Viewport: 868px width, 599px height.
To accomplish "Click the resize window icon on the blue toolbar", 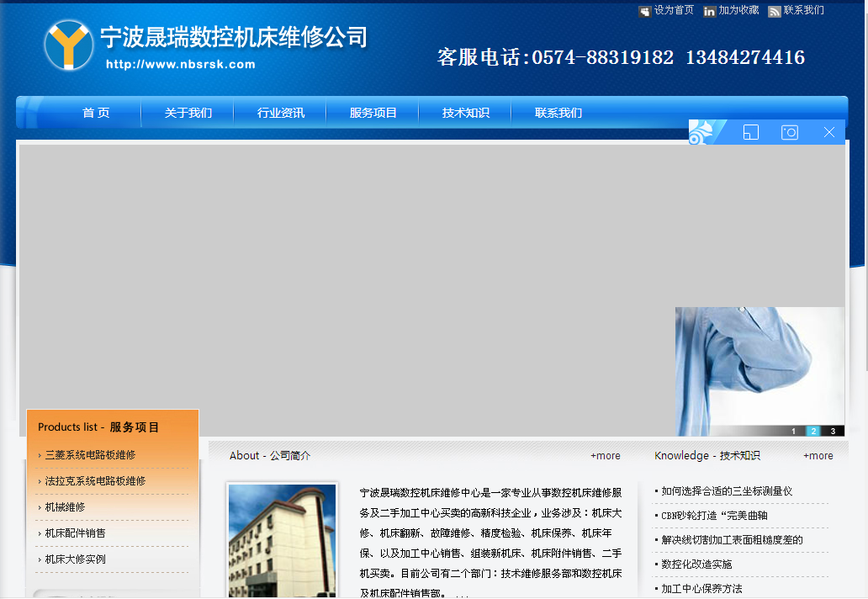I will 749,131.
